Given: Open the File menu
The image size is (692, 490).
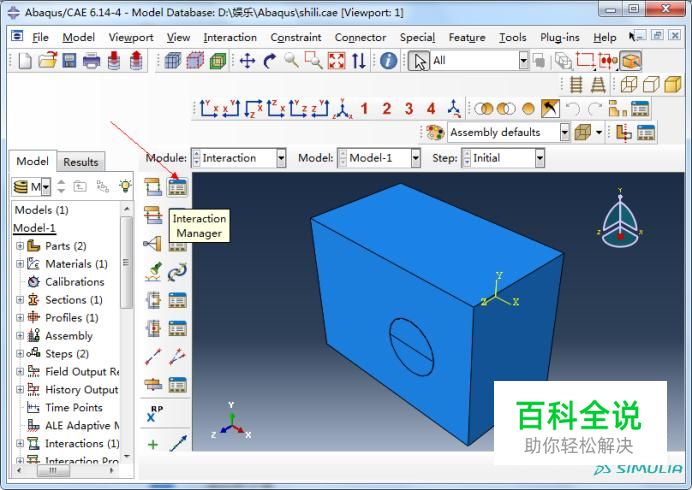Looking at the screenshot, I should click(x=40, y=38).
